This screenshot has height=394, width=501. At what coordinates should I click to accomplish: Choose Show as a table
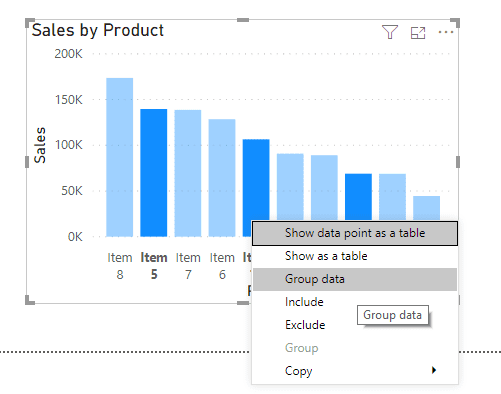(x=355, y=256)
